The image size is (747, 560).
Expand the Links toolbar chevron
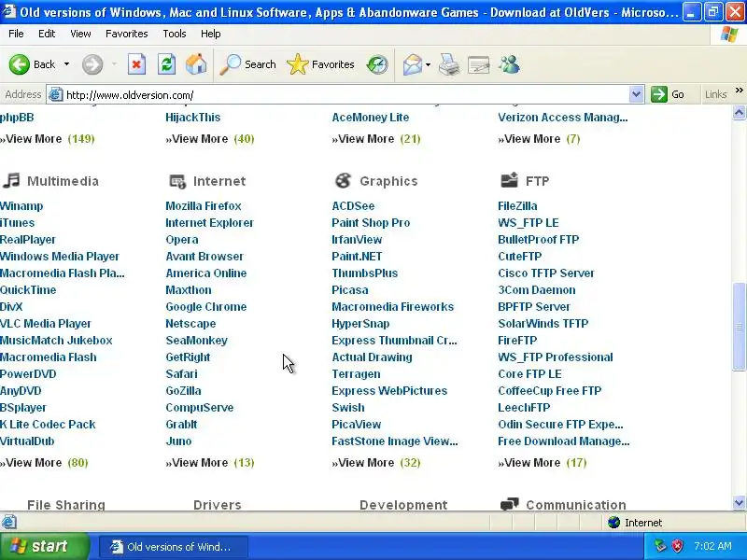pos(739,91)
